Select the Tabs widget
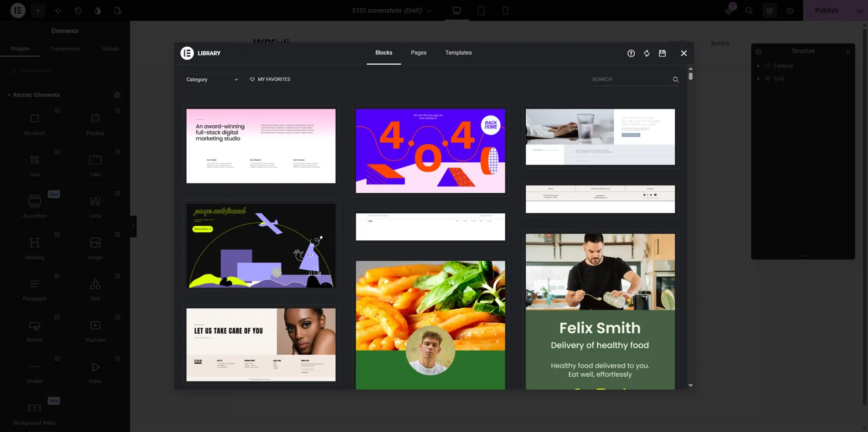This screenshot has width=868, height=432. coord(95,166)
